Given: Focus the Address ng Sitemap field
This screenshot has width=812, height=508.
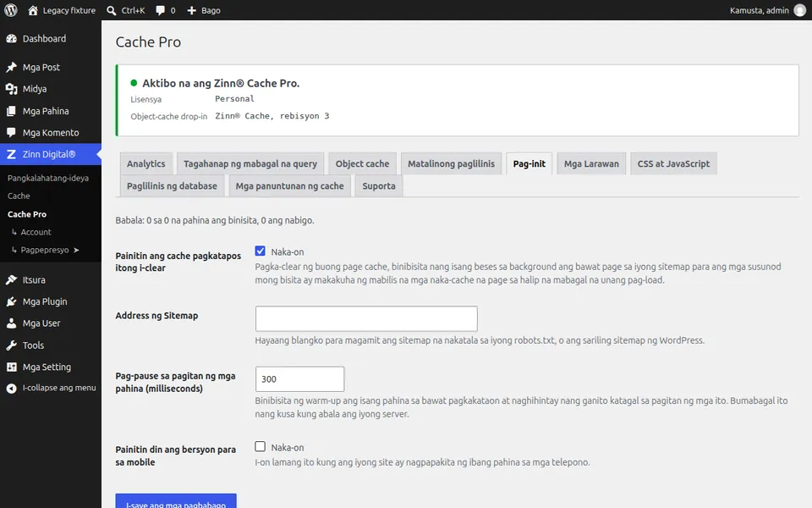Looking at the screenshot, I should pyautogui.click(x=366, y=318).
